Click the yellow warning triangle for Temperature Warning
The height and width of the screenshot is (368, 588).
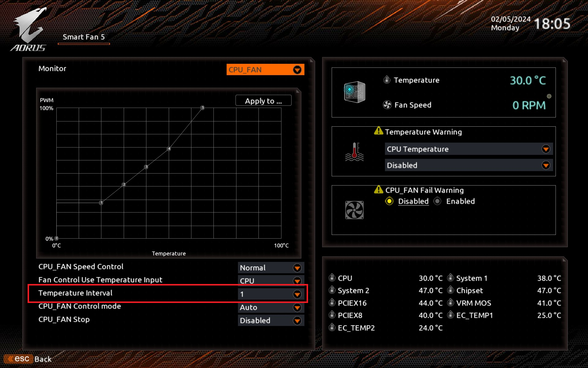379,131
